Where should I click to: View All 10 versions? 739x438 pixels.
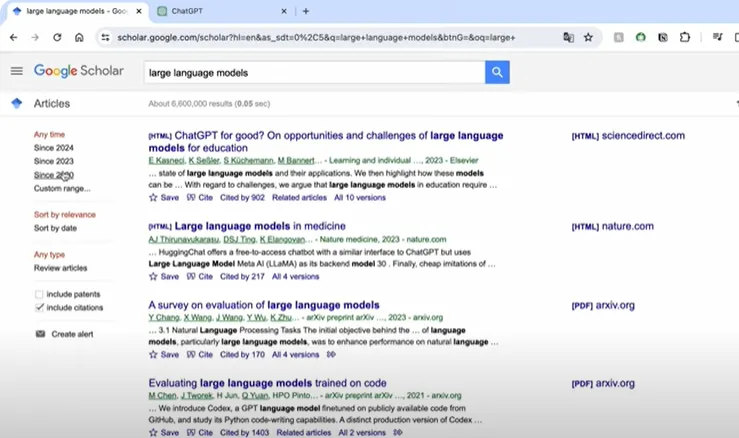coord(360,198)
